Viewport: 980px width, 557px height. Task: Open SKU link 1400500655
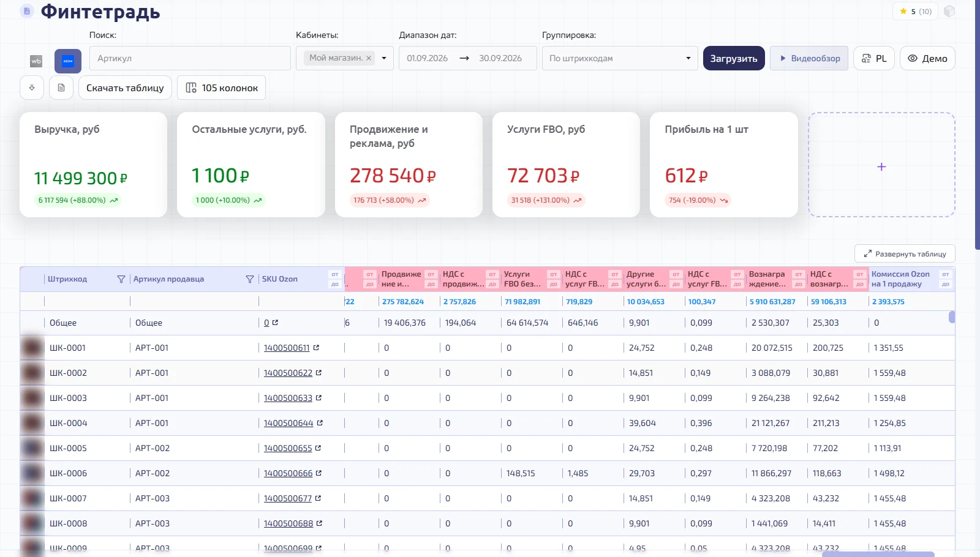click(288, 448)
